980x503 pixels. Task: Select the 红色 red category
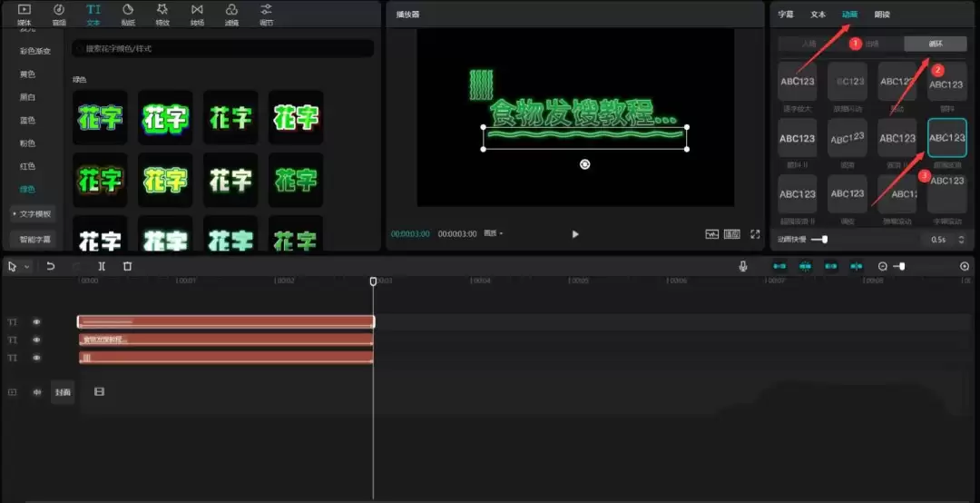(x=27, y=166)
